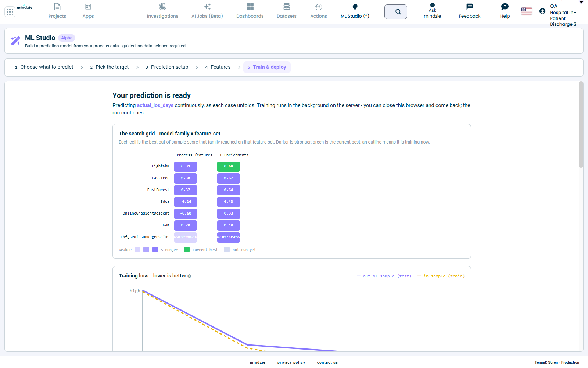Select the ML Studio navigation item

[355, 11]
